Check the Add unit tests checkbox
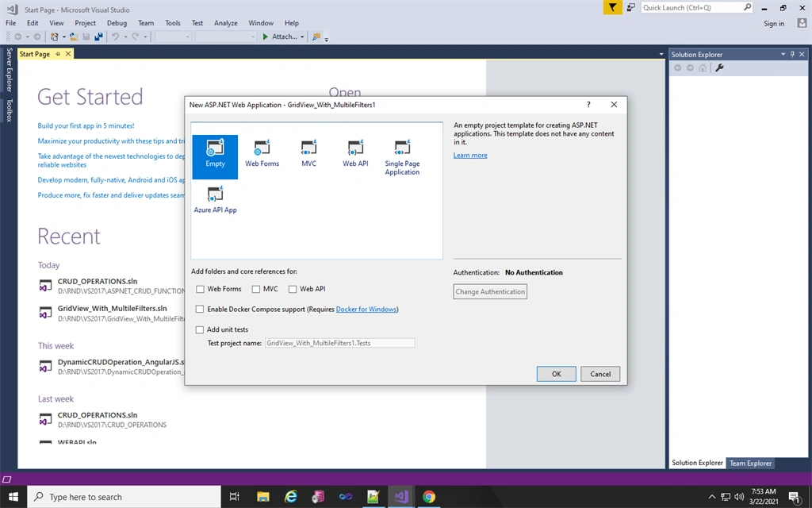 click(199, 329)
